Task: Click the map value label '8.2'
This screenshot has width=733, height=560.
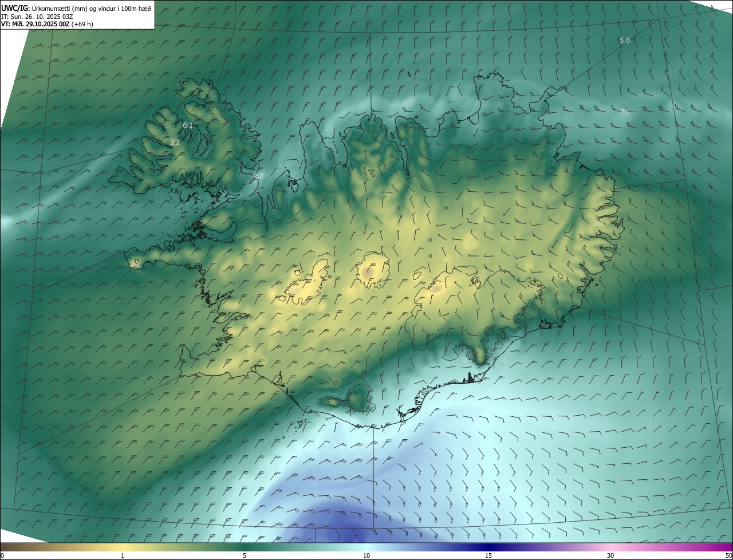Action: (x=259, y=176)
